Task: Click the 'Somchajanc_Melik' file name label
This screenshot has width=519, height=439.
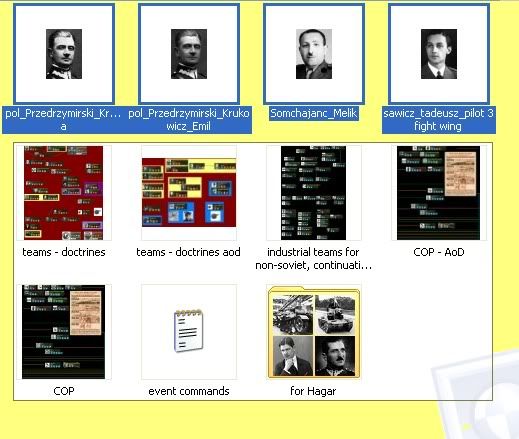Action: (x=314, y=113)
